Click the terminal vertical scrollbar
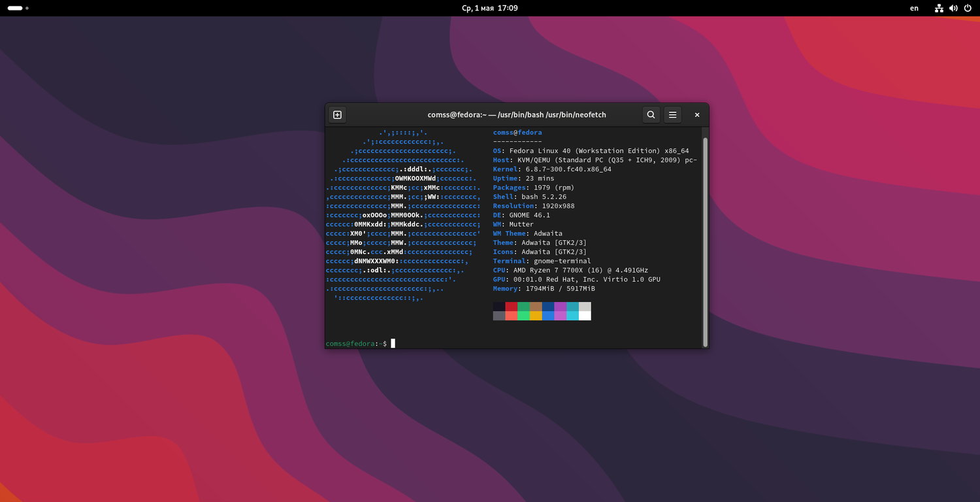980x502 pixels. (x=705, y=242)
